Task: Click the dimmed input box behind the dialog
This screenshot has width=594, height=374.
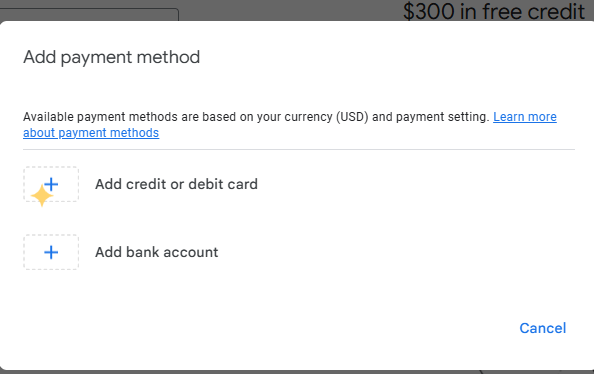Action: tap(89, 14)
